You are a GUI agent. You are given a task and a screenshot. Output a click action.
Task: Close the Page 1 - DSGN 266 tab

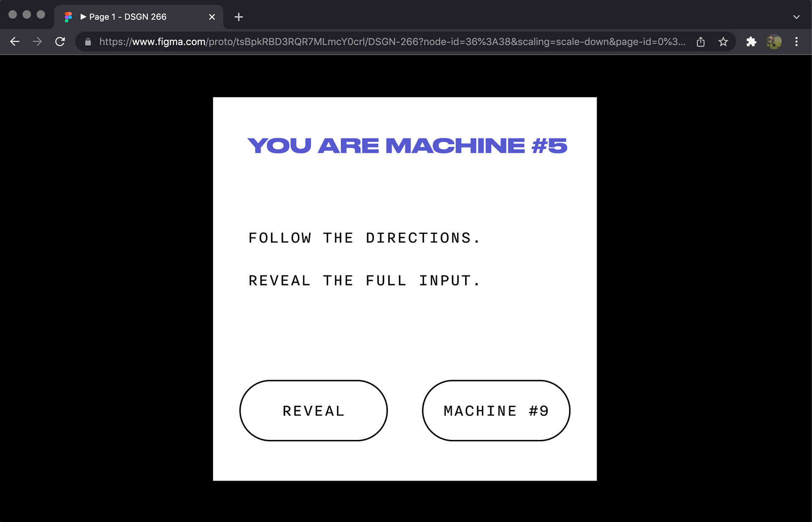pyautogui.click(x=212, y=17)
